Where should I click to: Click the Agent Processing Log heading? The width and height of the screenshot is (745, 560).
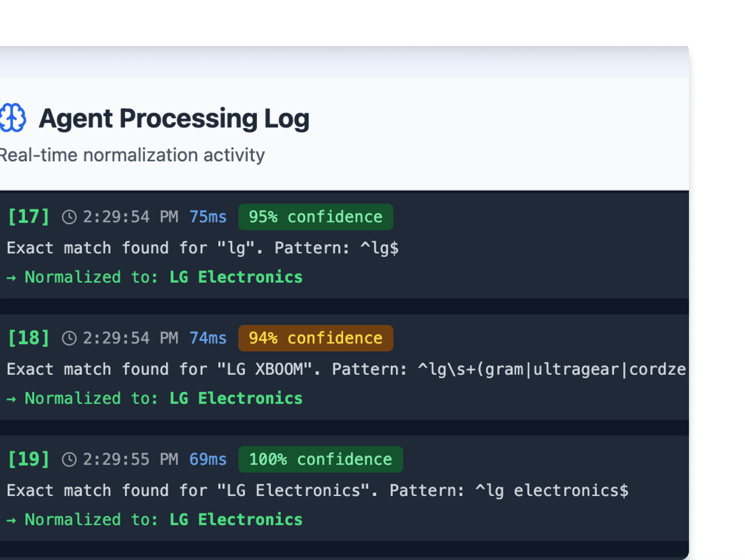(x=174, y=119)
